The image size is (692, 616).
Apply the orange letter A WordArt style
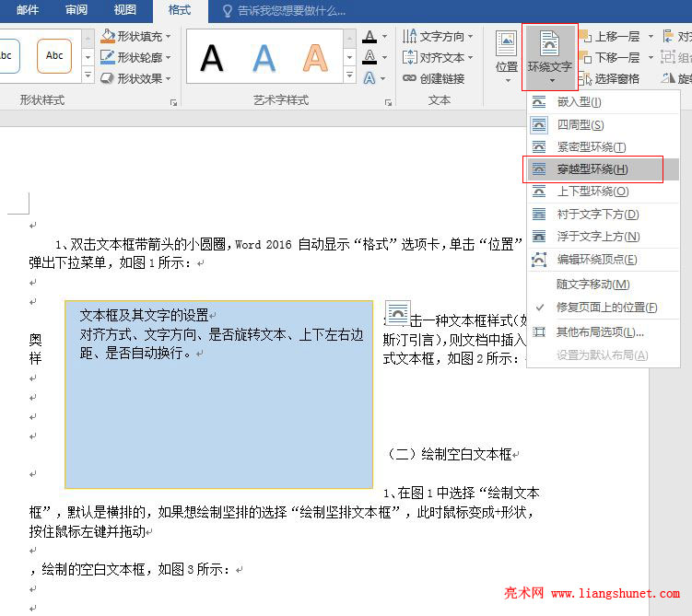(315, 58)
